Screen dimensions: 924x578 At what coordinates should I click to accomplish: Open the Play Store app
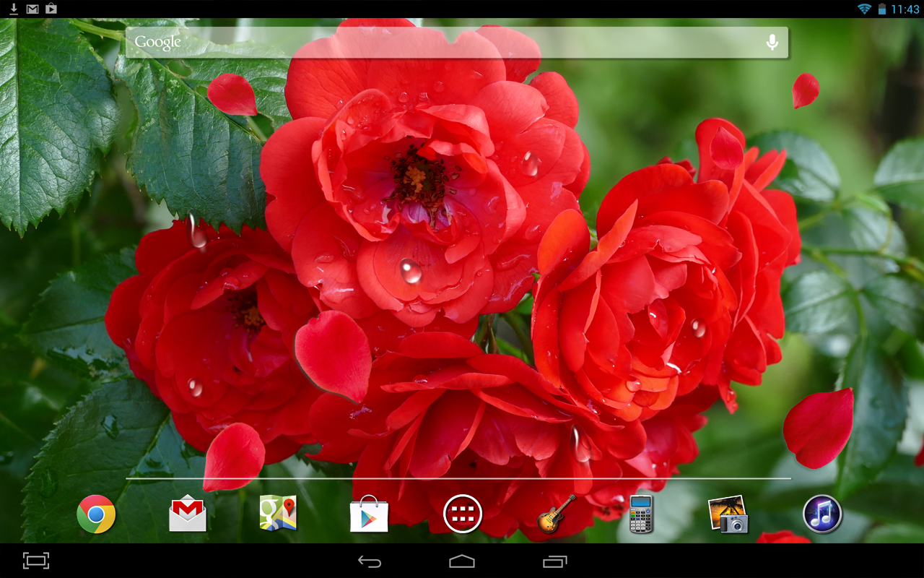pyautogui.click(x=369, y=514)
